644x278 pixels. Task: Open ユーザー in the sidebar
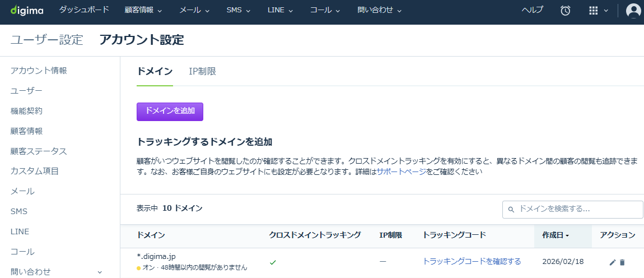coord(26,91)
